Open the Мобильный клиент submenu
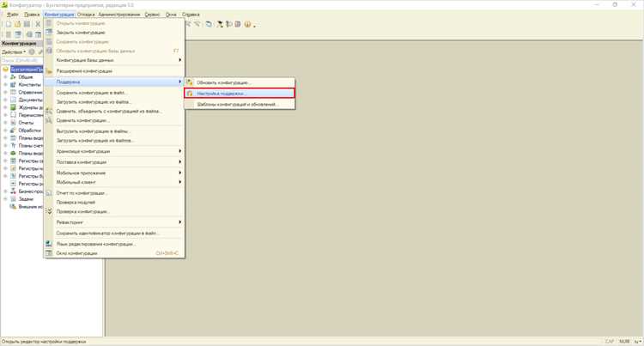Screen dimensions: 644x346 [x=114, y=182]
